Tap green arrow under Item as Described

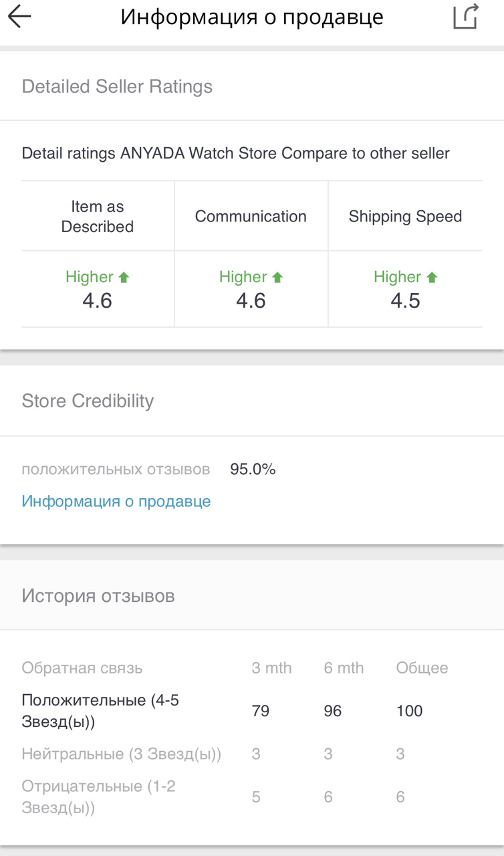(x=124, y=277)
